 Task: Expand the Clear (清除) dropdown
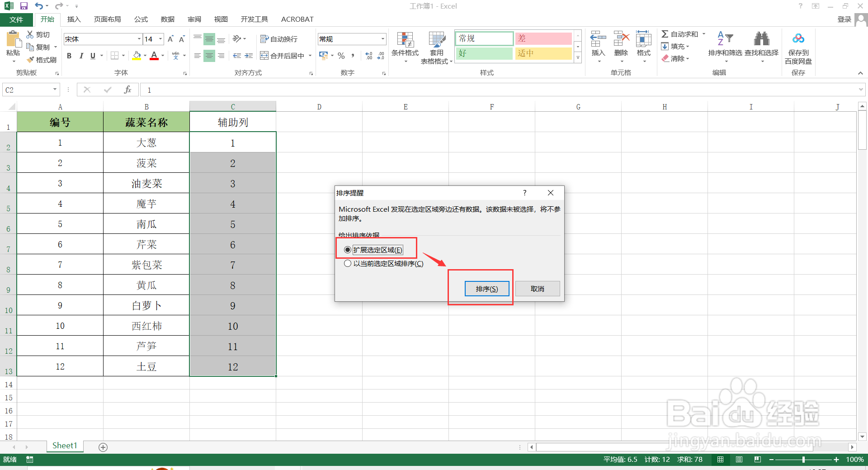click(x=688, y=59)
